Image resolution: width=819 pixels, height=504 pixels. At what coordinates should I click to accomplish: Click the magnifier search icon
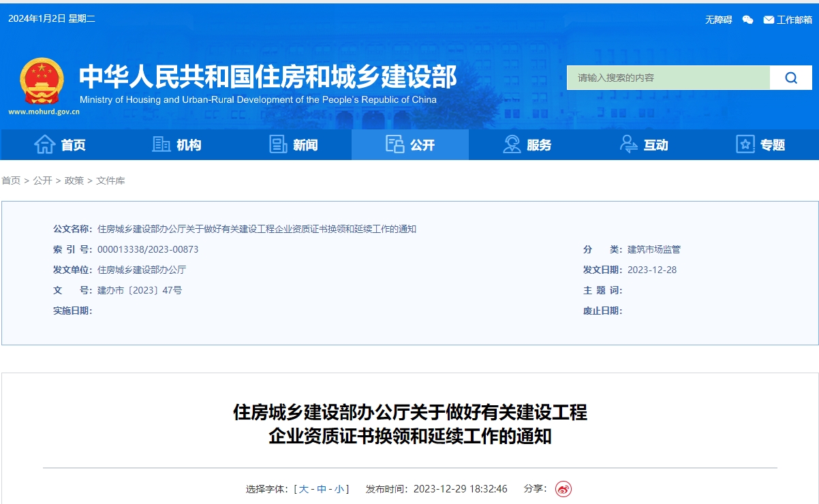click(790, 77)
